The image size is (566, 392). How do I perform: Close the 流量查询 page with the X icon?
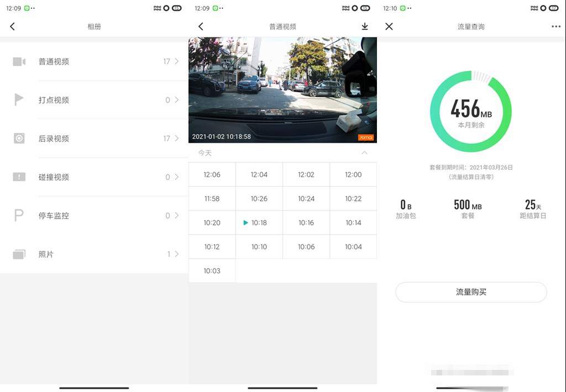[389, 27]
